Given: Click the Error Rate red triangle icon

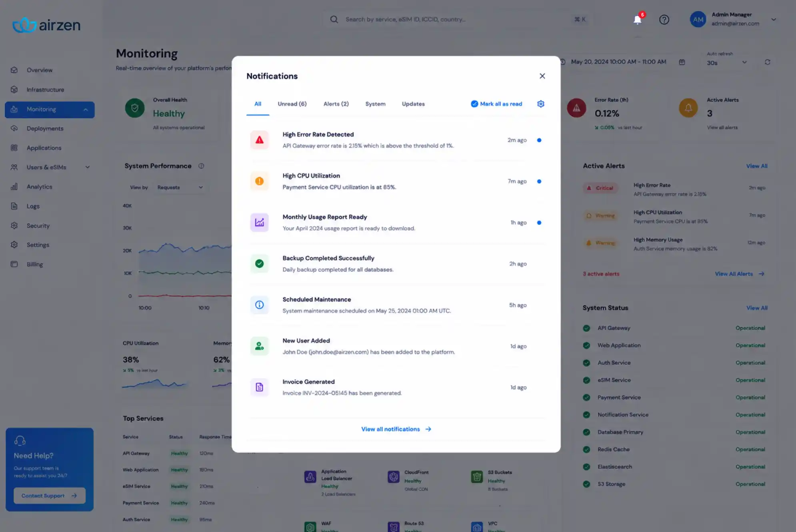Looking at the screenshot, I should [576, 108].
